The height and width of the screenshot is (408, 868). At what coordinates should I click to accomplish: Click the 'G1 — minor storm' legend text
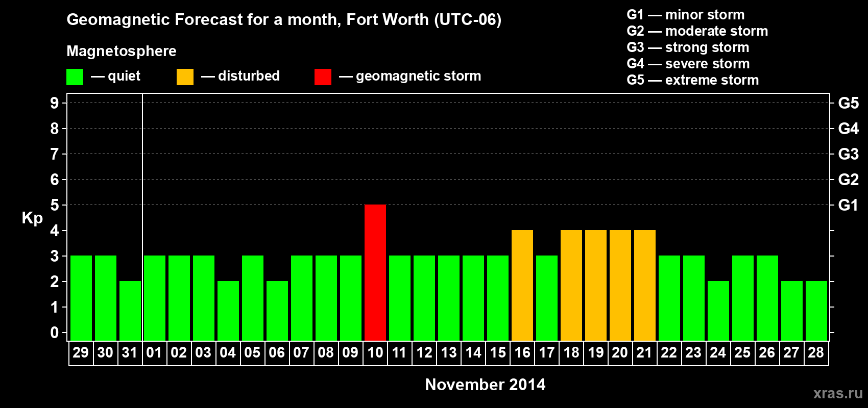point(686,15)
